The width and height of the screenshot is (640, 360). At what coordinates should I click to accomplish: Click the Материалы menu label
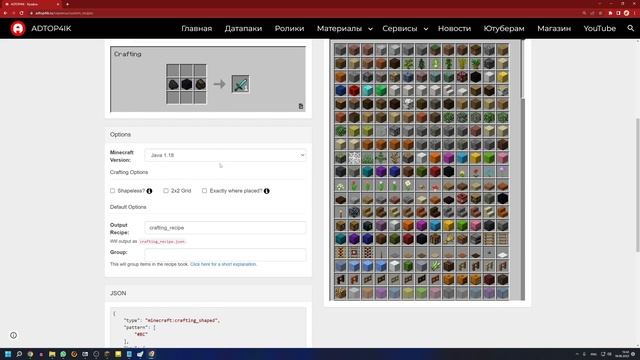[339, 29]
